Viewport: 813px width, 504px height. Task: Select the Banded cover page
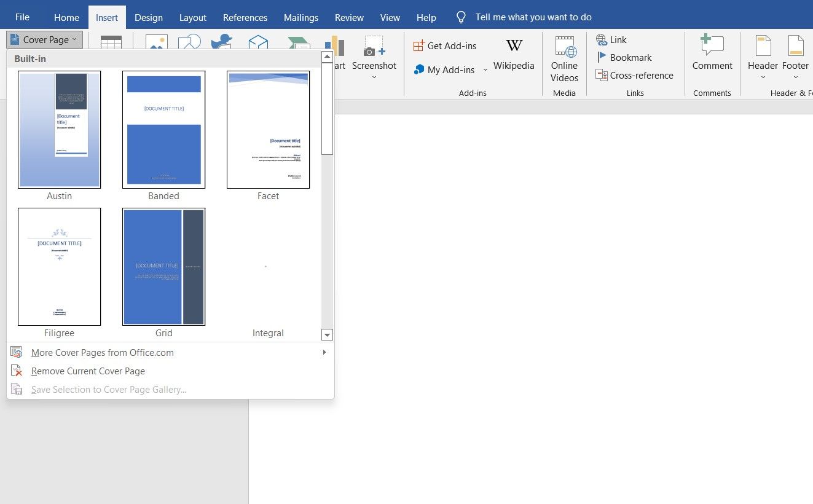(163, 129)
